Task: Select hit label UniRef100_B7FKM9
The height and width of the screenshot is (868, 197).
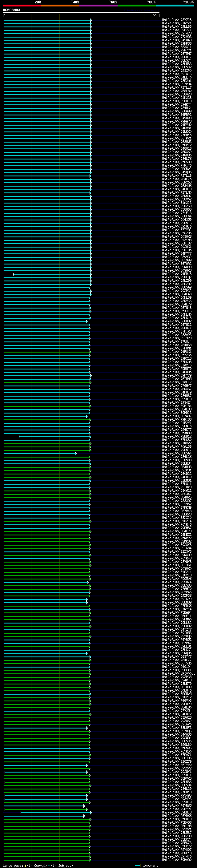Action: (x=176, y=507)
